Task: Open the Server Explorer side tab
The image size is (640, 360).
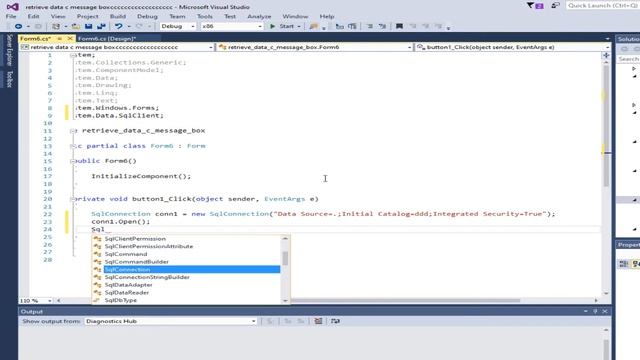Action: pyautogui.click(x=9, y=50)
